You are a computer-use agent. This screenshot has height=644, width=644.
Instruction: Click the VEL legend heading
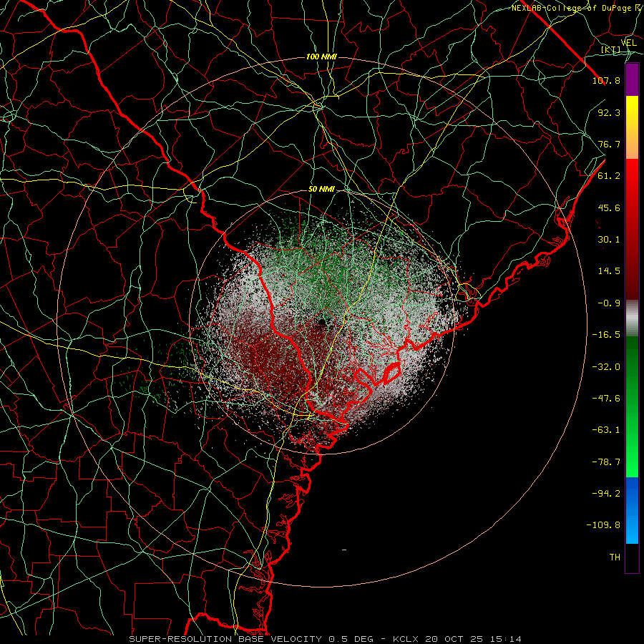(x=628, y=43)
